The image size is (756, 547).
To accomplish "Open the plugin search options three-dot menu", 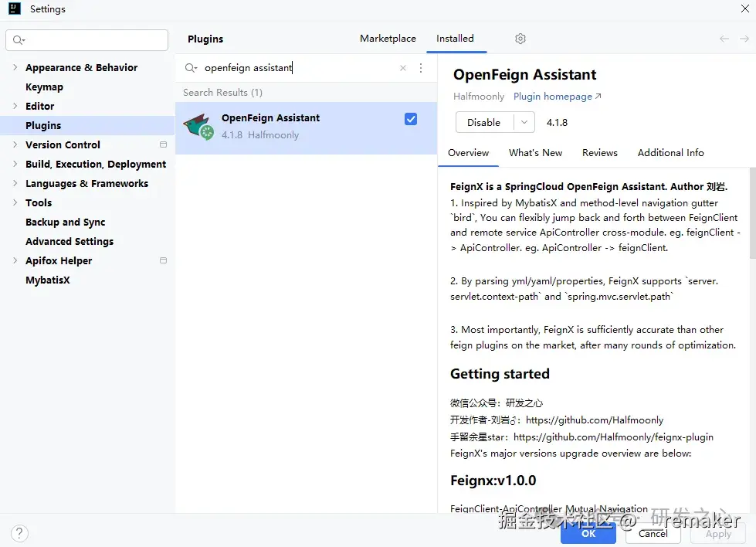I will tap(421, 68).
